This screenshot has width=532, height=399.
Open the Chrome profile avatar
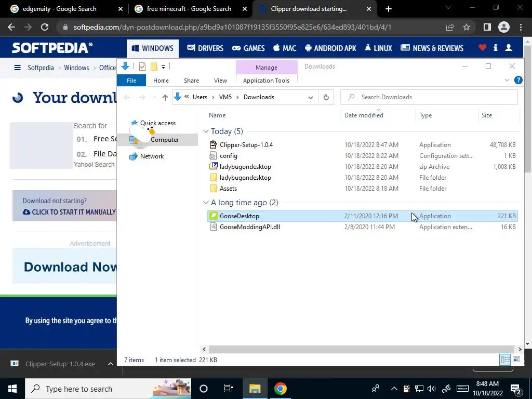(x=504, y=27)
